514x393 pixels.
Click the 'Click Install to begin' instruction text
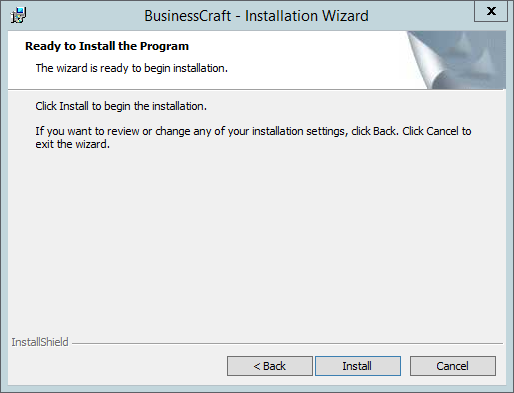pos(121,106)
